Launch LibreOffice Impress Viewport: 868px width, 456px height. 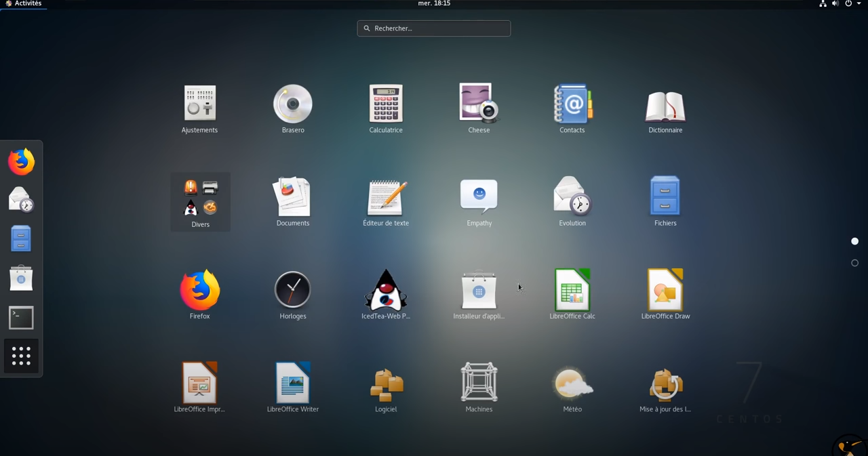pos(199,388)
